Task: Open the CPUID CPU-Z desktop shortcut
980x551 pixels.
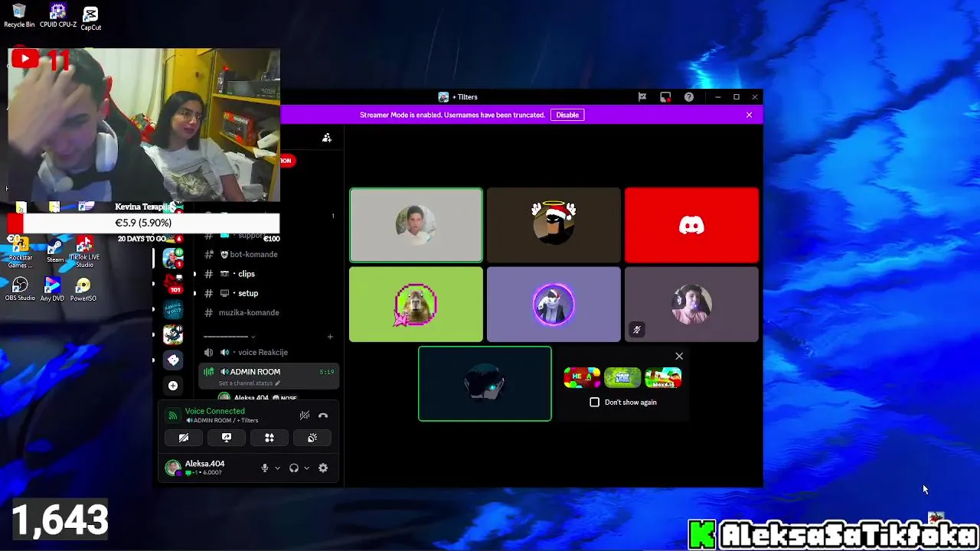Action: (58, 15)
